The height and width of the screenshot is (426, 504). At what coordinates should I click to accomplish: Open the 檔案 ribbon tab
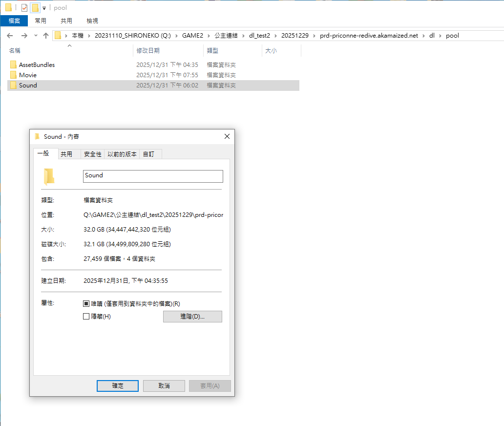[14, 21]
